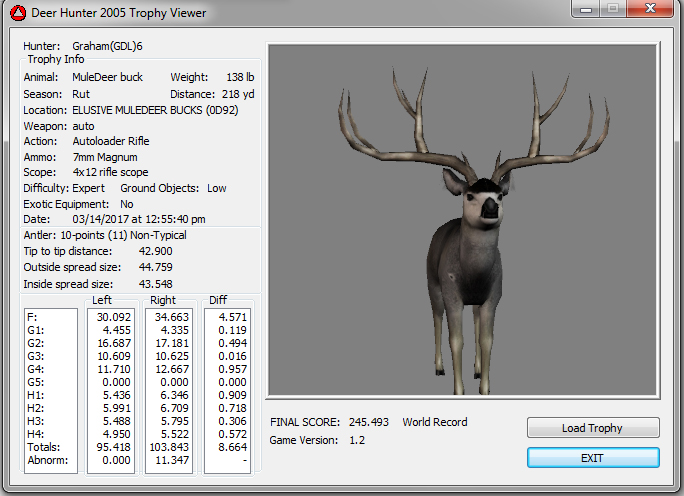Click the Game Version 1.2 text

tap(357, 440)
